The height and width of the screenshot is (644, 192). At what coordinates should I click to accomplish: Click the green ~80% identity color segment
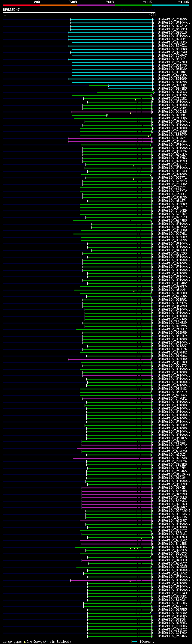[x=133, y=5]
